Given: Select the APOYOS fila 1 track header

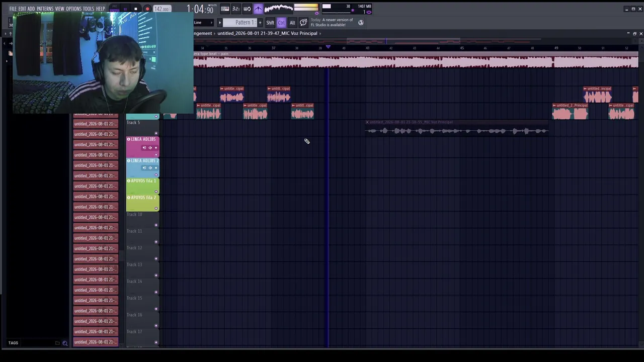Looking at the screenshot, I should (142, 186).
